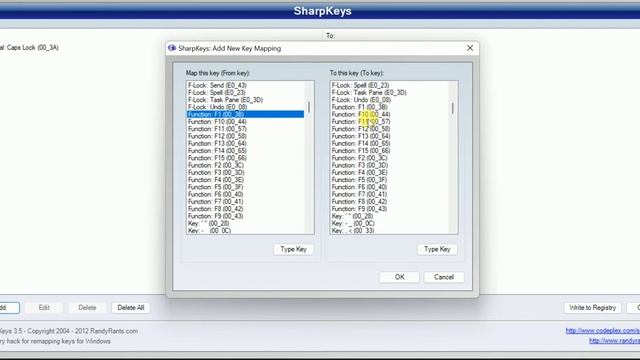
Task: Select Function: F3 (00_3D) in From key list
Action: (245, 173)
